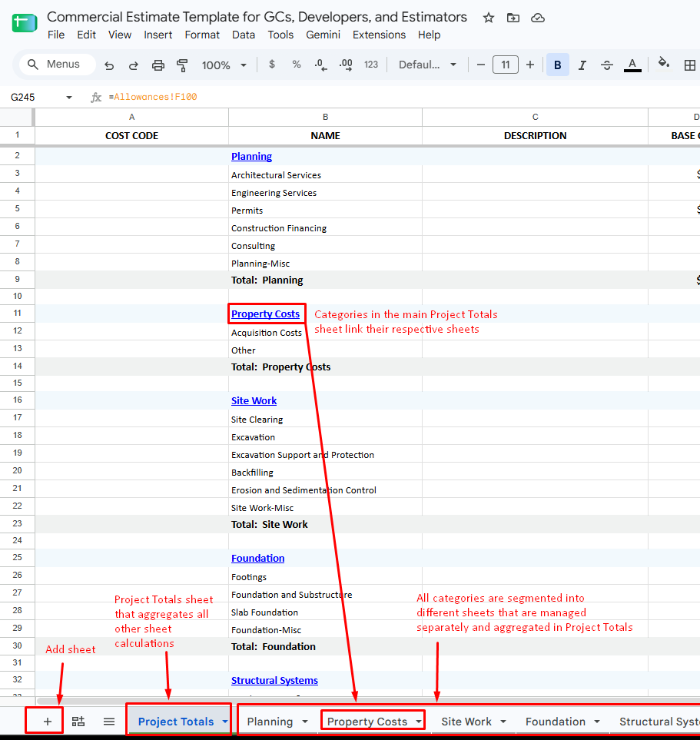Viewport: 700px width, 740px height.
Task: Open the File menu
Action: (x=56, y=35)
